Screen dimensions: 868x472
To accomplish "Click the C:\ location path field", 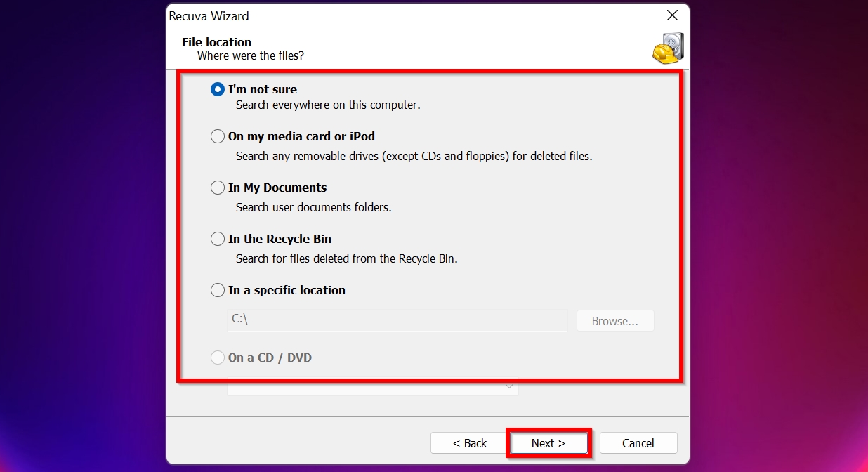I will point(397,320).
